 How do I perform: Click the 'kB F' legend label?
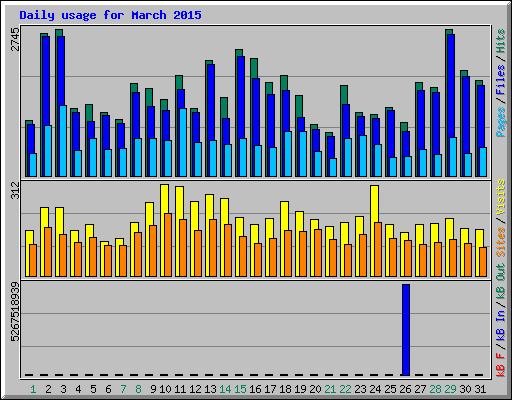tap(501, 365)
